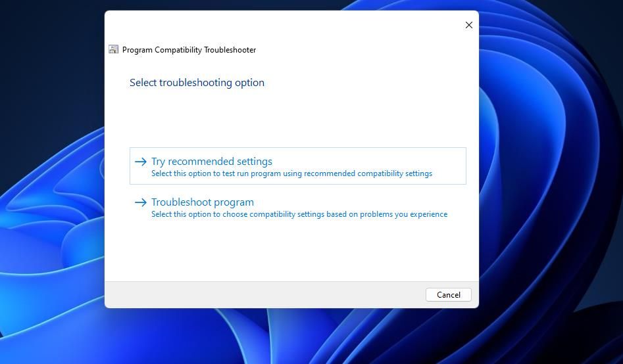Image resolution: width=623 pixels, height=364 pixels.
Task: Click the Program Compatibility Troubleshooter title icon
Action: pyautogui.click(x=114, y=50)
